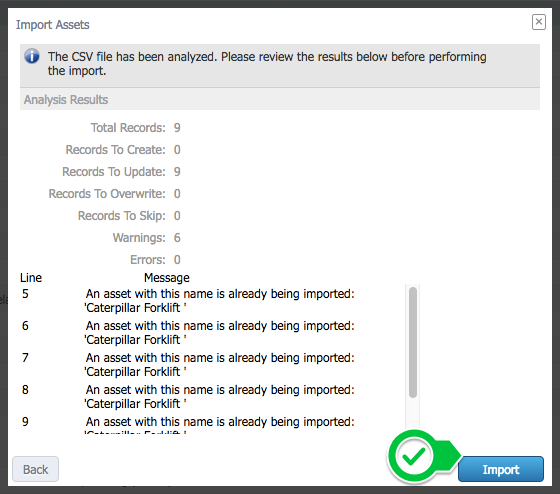
Task: Click the CSV analyzed info message
Action: [267, 64]
